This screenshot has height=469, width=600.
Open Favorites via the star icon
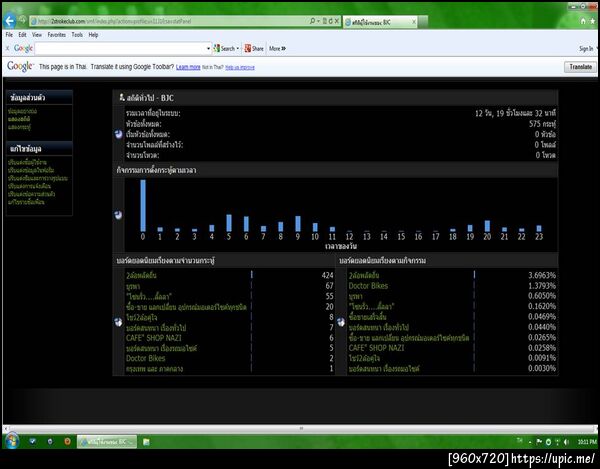pyautogui.click(x=593, y=21)
